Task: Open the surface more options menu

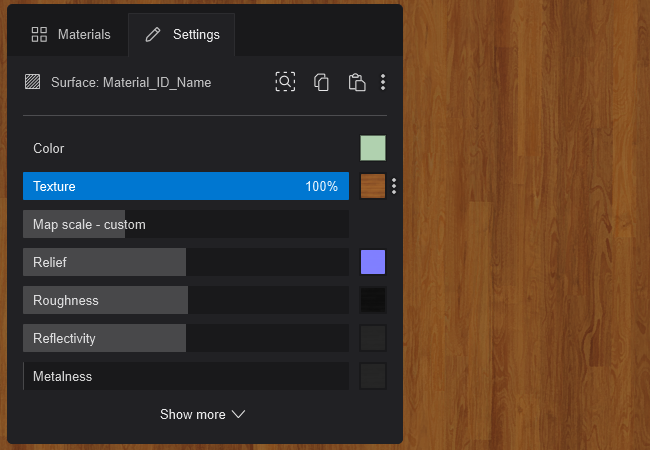Action: tap(384, 82)
